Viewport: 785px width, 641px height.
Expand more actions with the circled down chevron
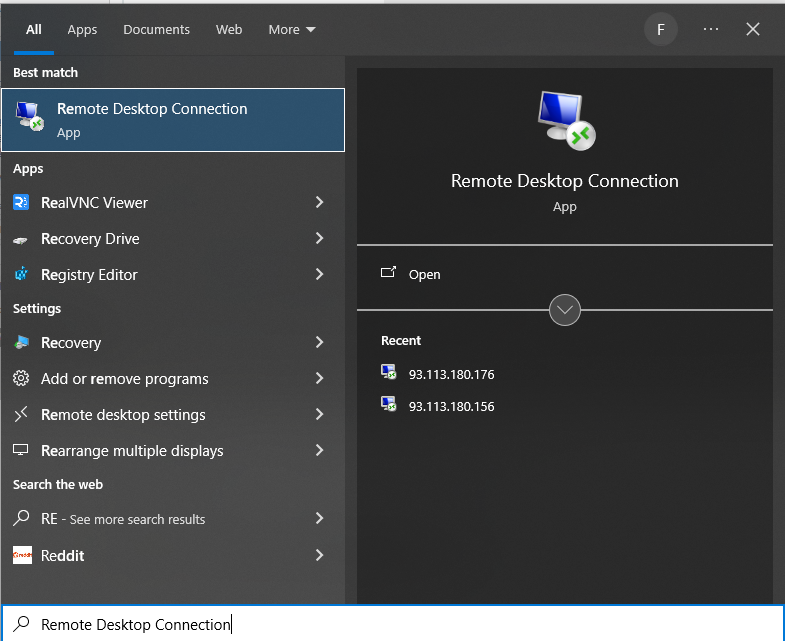coord(565,310)
